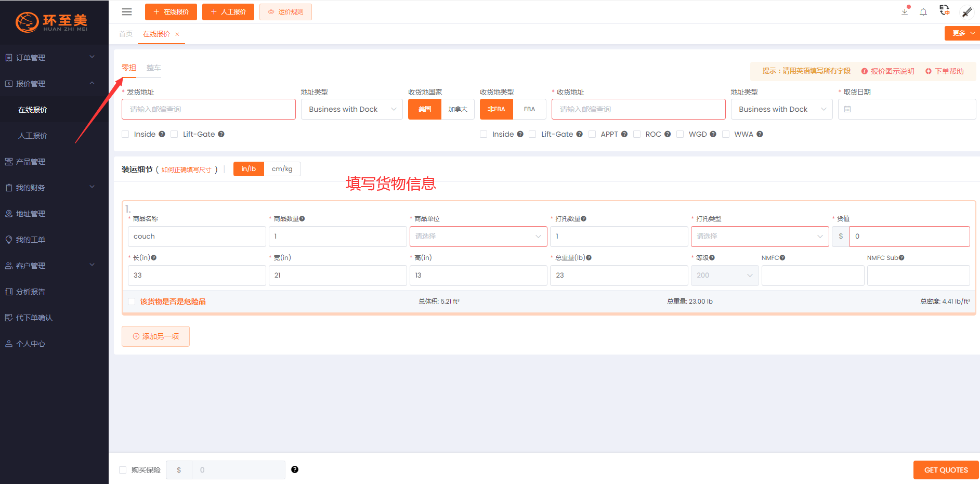
Task: Click the GET QUOTES button
Action: click(946, 470)
